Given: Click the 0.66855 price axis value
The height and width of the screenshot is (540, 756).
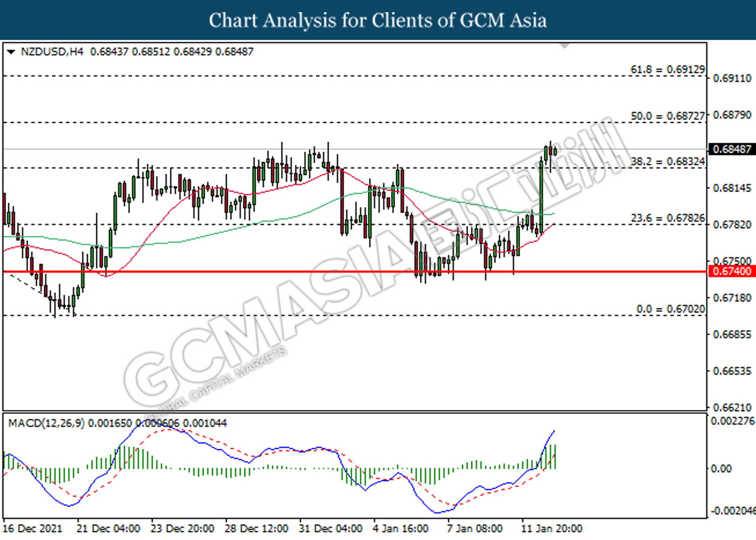Looking at the screenshot, I should [732, 334].
